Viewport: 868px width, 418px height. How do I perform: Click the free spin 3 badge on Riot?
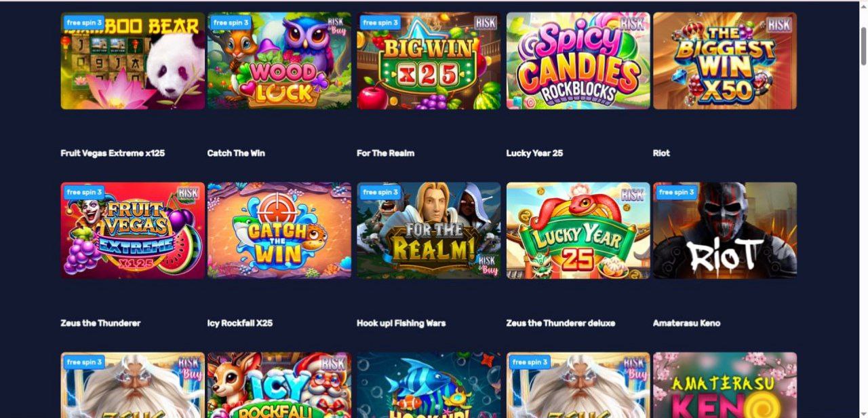coord(675,192)
